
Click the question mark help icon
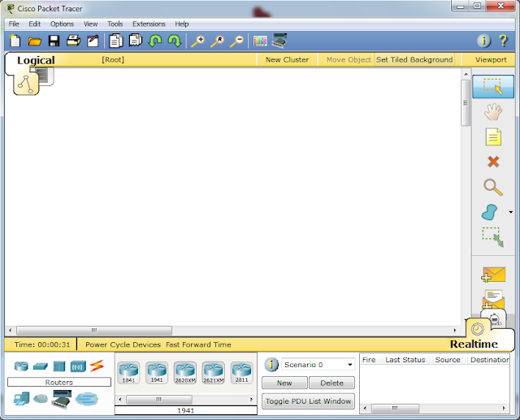pyautogui.click(x=503, y=41)
